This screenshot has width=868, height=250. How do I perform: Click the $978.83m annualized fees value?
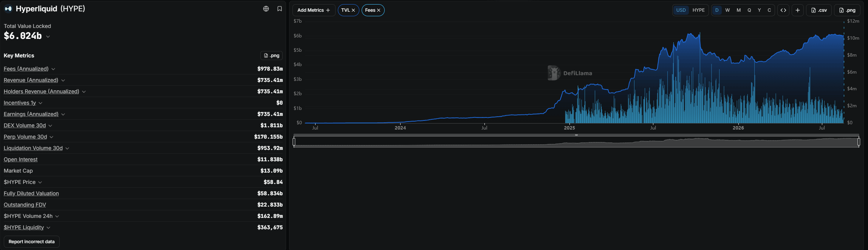pyautogui.click(x=270, y=69)
